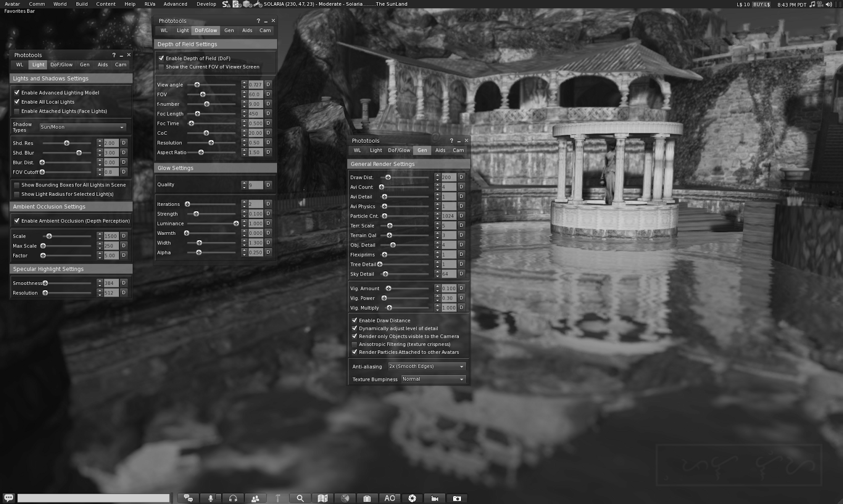Open the Shadow Types Sun/Moon dropdown
Viewport: 843px width, 504px height.
83,127
